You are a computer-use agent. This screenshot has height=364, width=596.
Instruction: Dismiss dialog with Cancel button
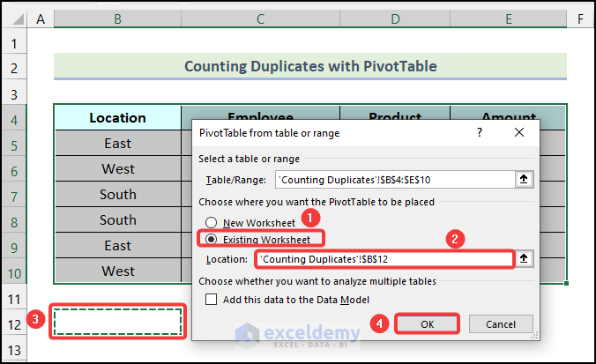[501, 324]
